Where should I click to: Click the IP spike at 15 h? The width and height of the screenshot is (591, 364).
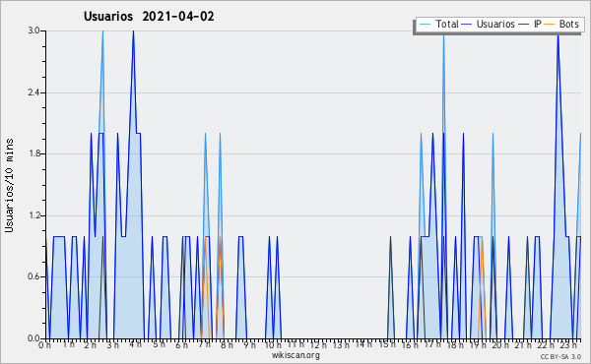(390, 237)
